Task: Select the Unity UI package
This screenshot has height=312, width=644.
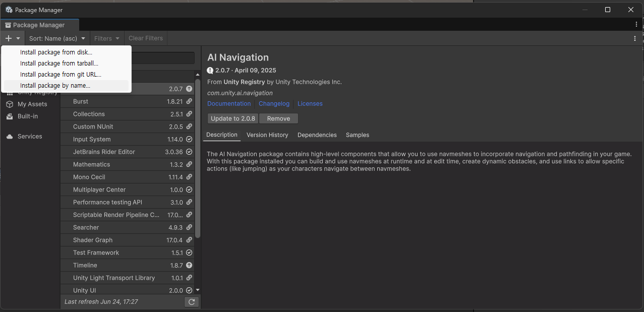Action: tap(127, 290)
